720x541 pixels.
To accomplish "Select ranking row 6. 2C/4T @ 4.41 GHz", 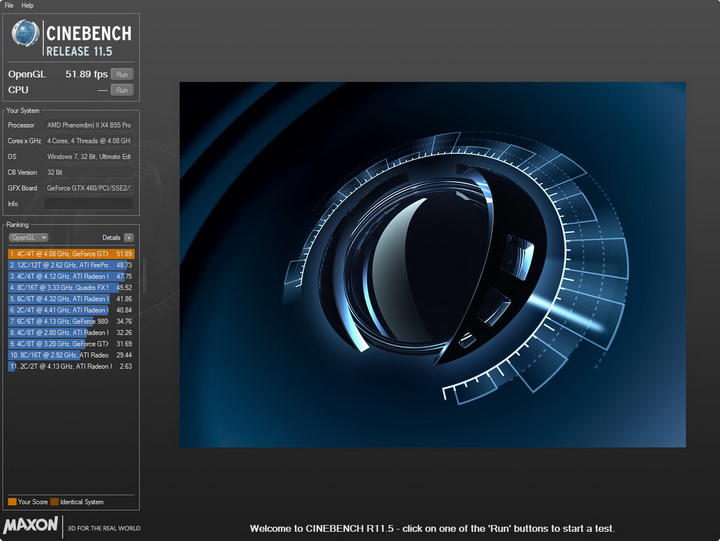I will pyautogui.click(x=71, y=310).
